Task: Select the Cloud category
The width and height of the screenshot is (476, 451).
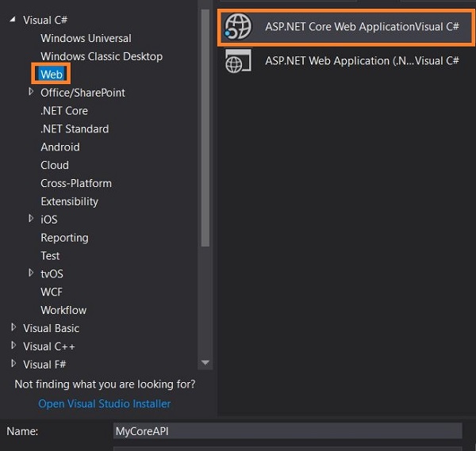Action: click(55, 165)
